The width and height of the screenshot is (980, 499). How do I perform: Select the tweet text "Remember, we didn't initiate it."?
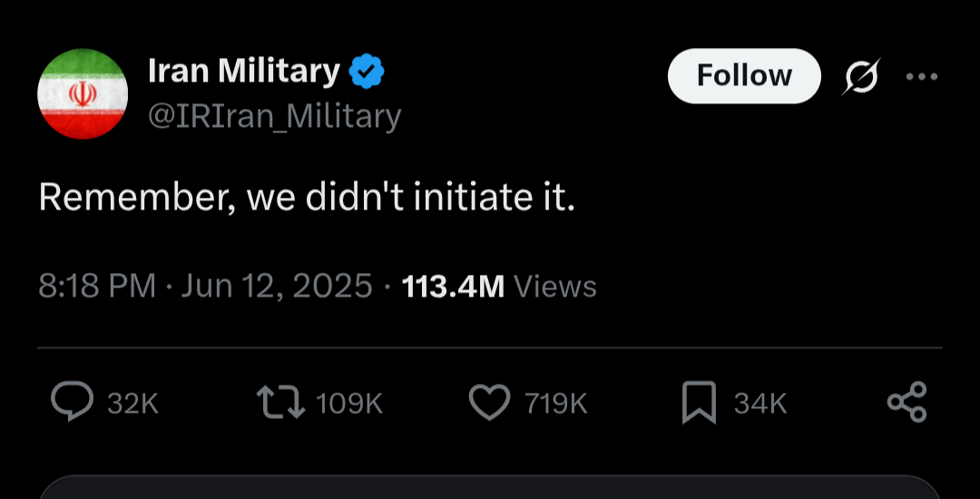[x=307, y=198]
